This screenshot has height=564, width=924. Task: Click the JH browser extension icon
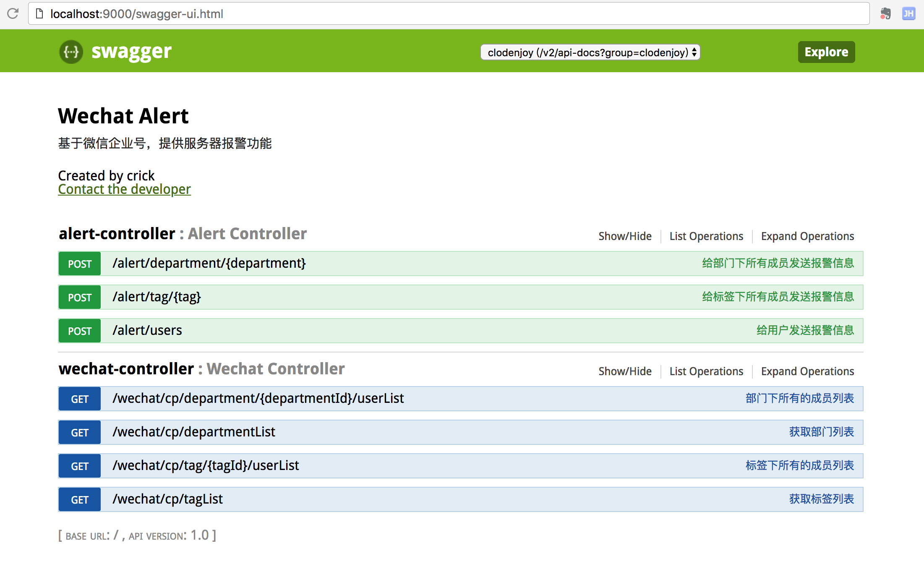908,14
